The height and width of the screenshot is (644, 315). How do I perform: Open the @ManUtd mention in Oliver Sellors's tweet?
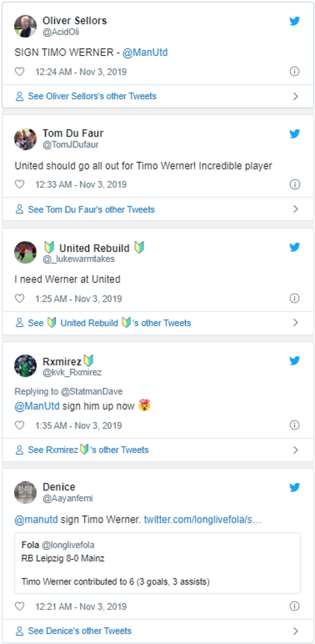145,53
